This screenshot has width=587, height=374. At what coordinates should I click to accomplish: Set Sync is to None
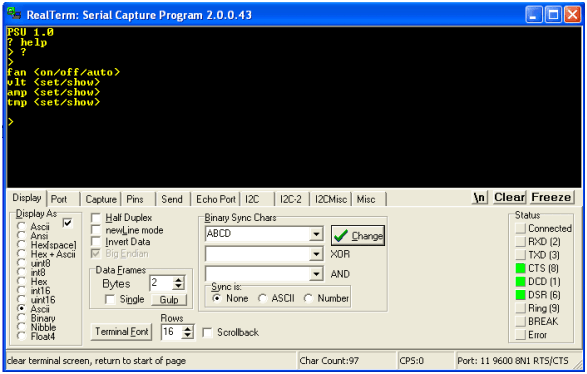point(217,298)
